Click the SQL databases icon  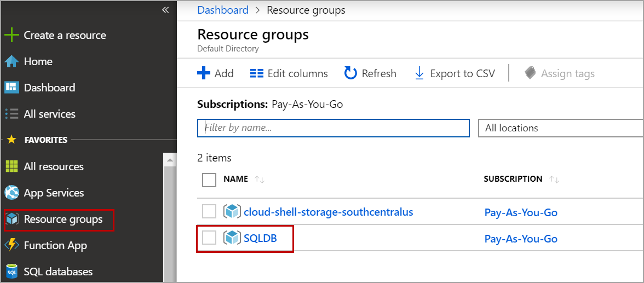coord(12,272)
